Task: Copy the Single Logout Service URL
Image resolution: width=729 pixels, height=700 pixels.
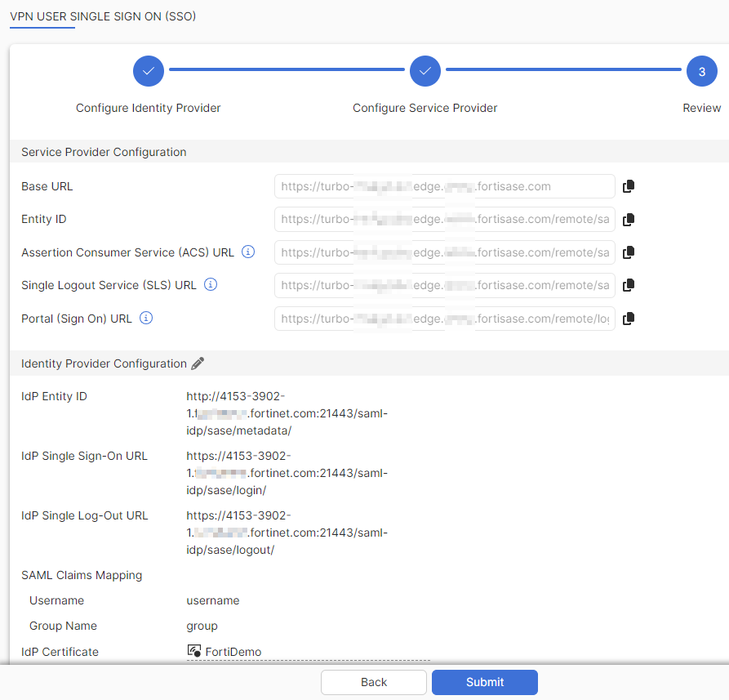Action: [628, 285]
